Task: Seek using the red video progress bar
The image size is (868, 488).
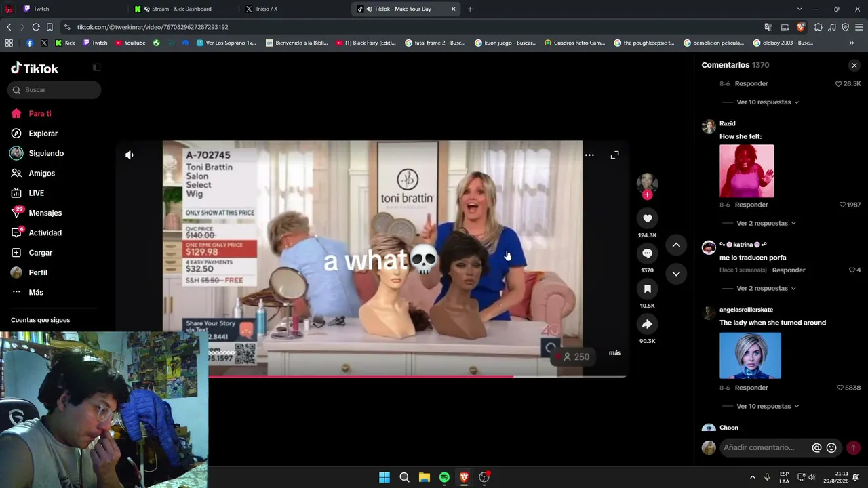Action: point(417,376)
